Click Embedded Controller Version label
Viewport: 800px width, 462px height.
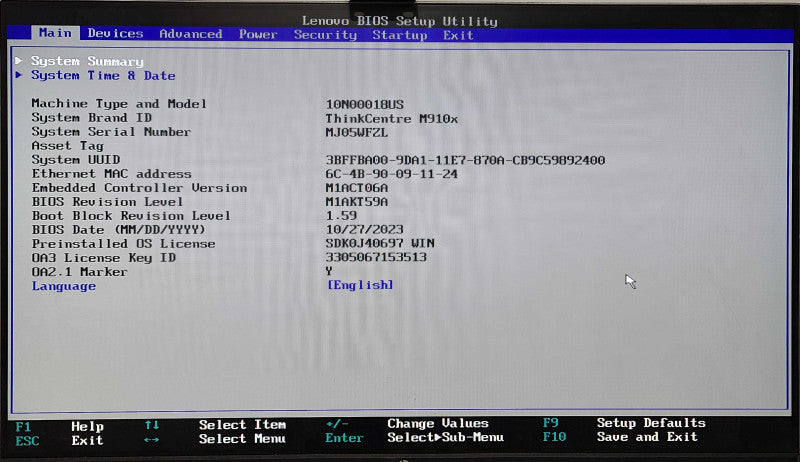coord(139,188)
